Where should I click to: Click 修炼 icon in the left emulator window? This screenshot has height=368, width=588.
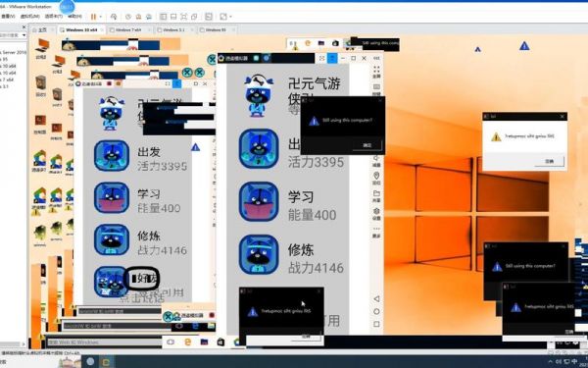(x=112, y=240)
